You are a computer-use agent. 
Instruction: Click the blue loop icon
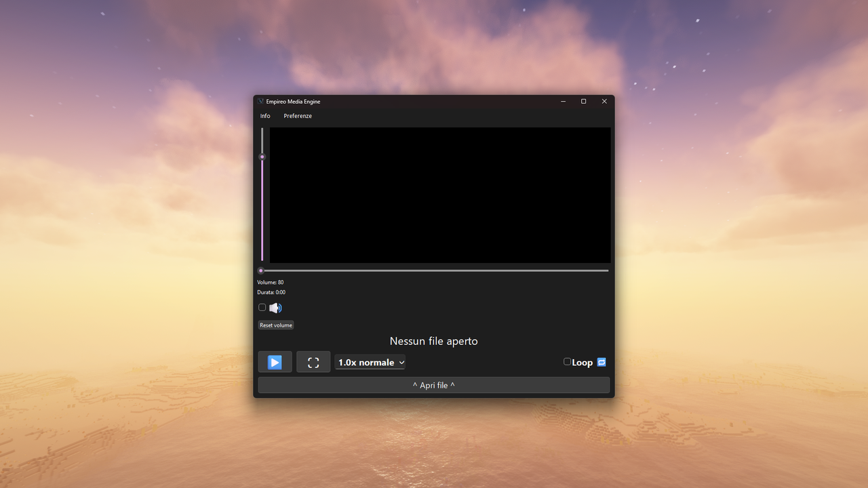(601, 362)
